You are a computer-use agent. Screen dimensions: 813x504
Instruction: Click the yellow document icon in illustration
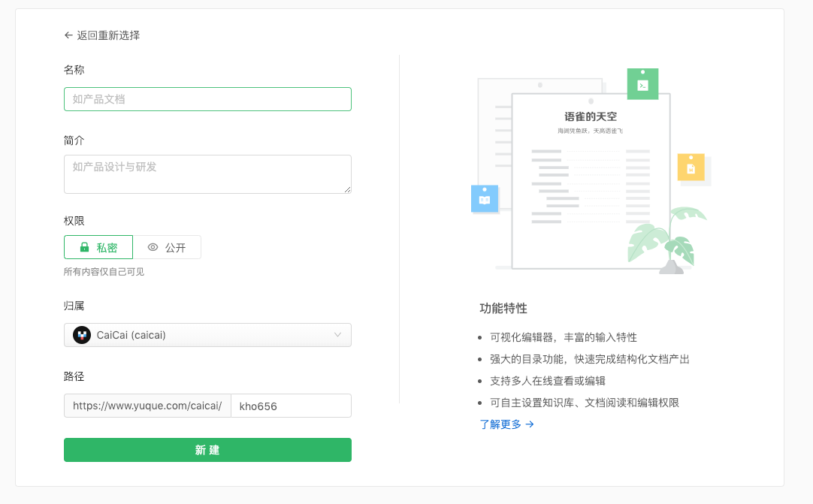tap(691, 167)
